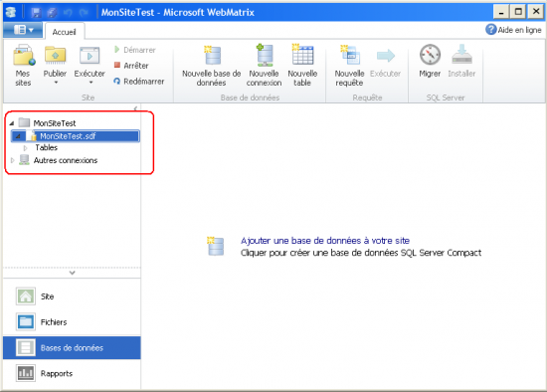Open the application menu dropdown button
547x392 pixels.
(23, 30)
